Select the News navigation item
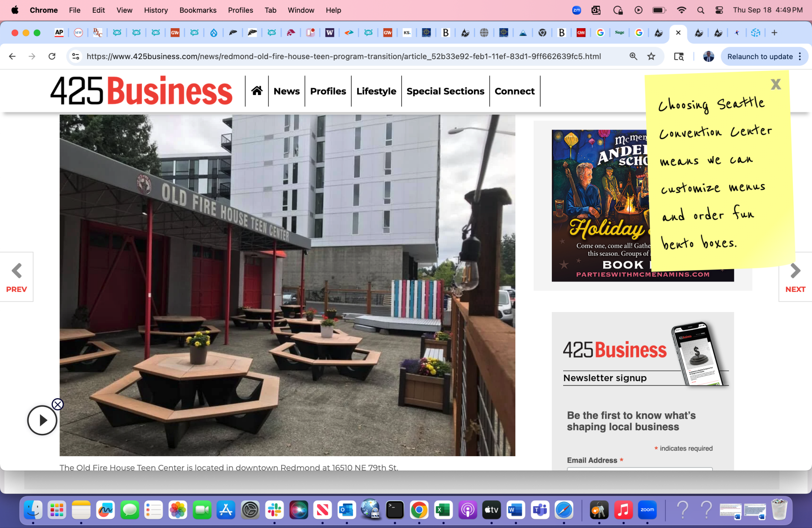The image size is (812, 528). 287,91
